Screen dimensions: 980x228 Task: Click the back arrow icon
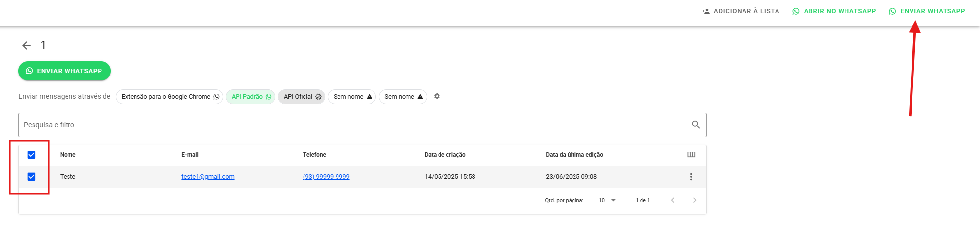pyautogui.click(x=27, y=45)
